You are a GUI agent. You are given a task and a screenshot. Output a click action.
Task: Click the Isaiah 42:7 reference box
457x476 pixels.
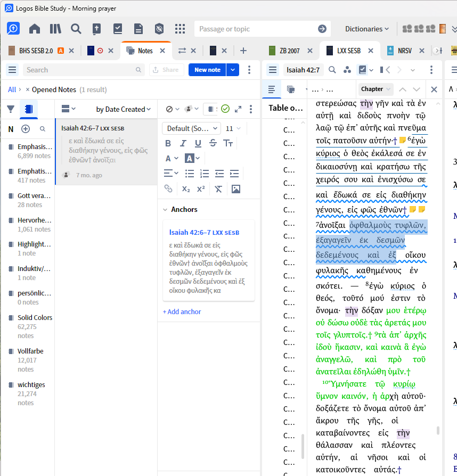click(x=303, y=70)
